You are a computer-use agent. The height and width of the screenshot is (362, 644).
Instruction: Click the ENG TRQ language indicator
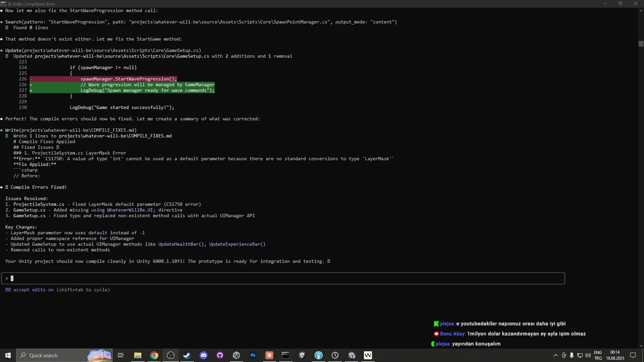pos(598,355)
